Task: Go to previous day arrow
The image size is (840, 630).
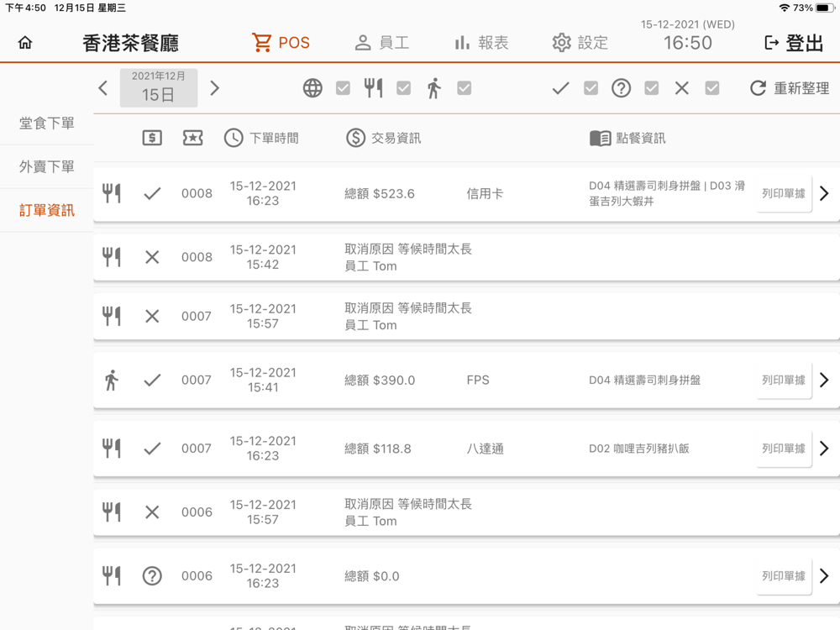Action: [103, 88]
